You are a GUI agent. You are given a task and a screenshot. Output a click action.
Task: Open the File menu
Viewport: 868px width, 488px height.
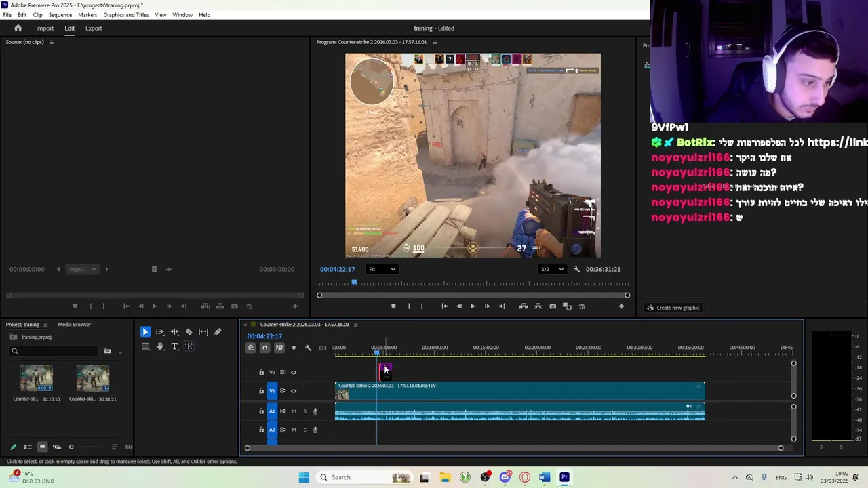tap(7, 14)
